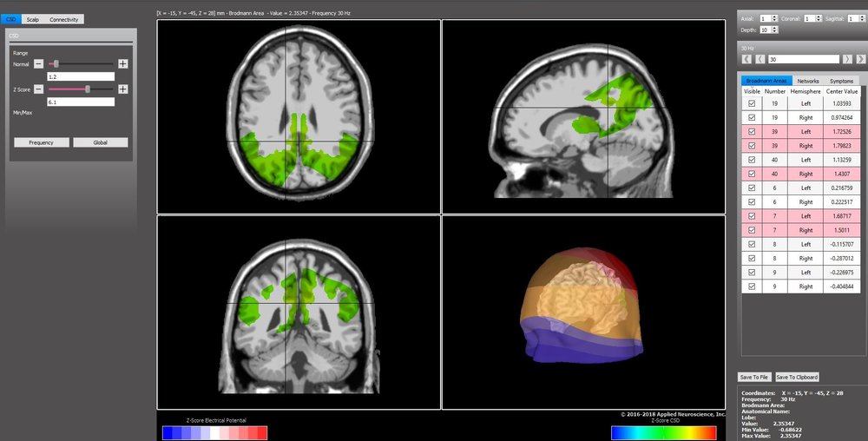Switch to the Scalp tab
Screen dimensions: 868x441
click(32, 19)
